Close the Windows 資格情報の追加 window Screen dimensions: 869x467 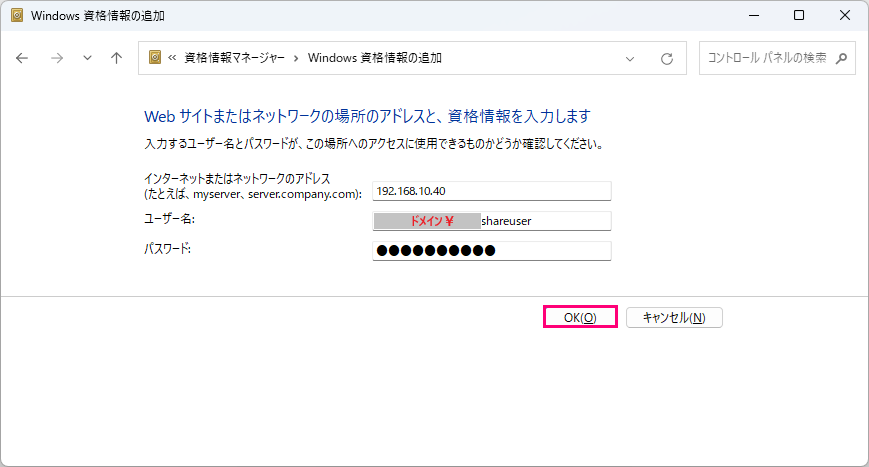point(845,16)
